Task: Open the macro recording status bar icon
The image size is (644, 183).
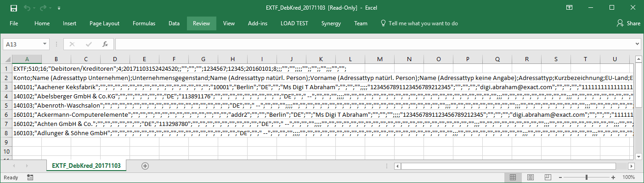Action: pos(30,177)
